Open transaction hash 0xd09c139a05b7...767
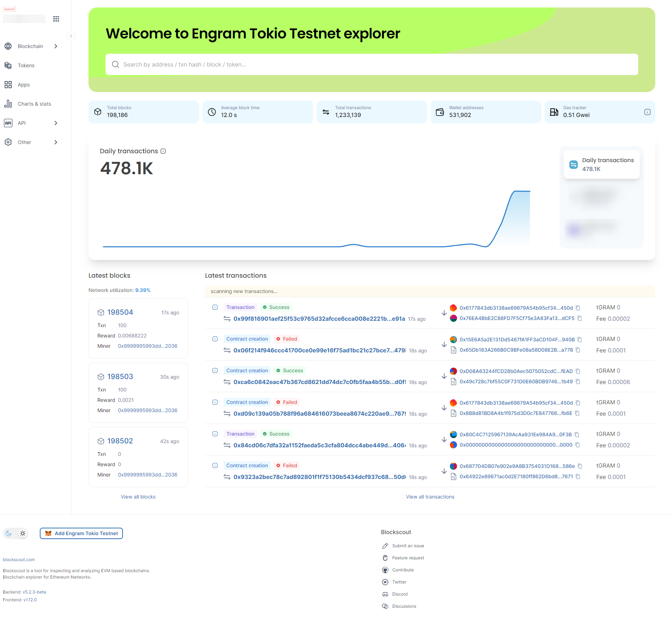The height and width of the screenshot is (618, 672). pos(319,414)
